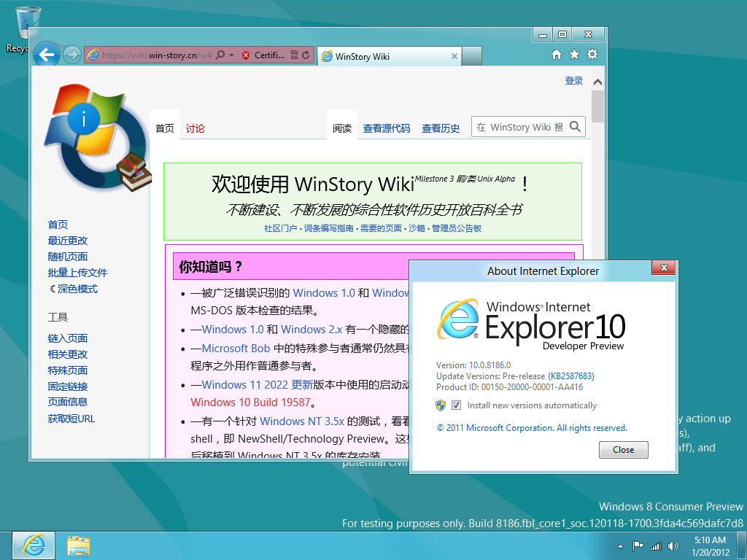Open the 词条编写指南 link

pos(329,228)
